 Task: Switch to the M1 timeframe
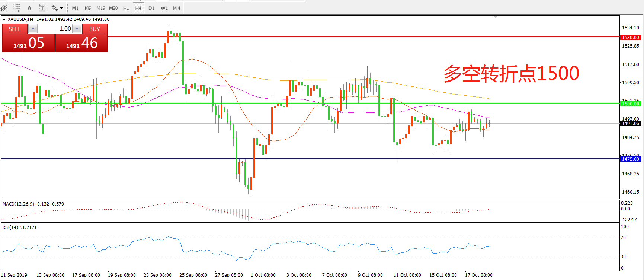(75, 8)
